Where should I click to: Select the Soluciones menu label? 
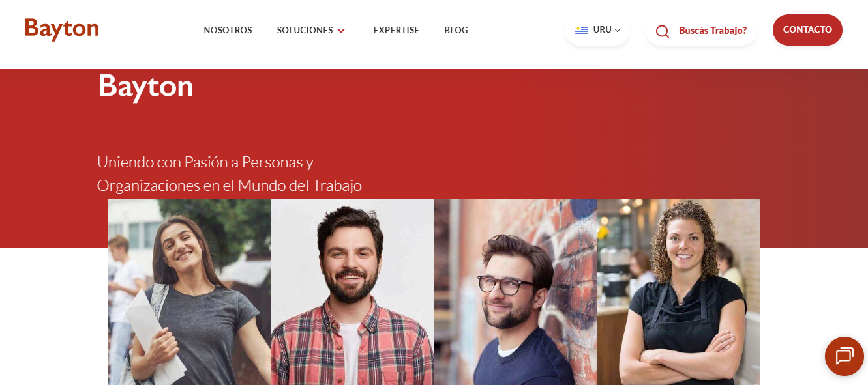(305, 30)
